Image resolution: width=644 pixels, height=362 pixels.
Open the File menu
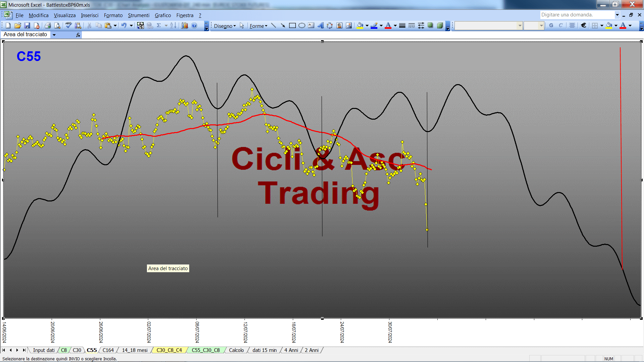tap(19, 15)
